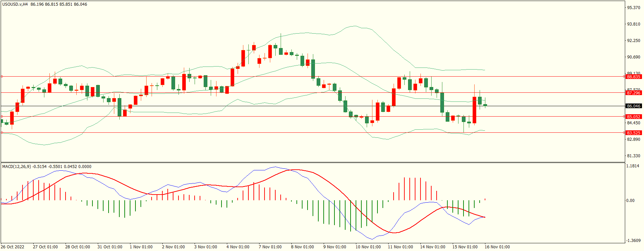Select the red 87.296 price level tag

pos(634,93)
